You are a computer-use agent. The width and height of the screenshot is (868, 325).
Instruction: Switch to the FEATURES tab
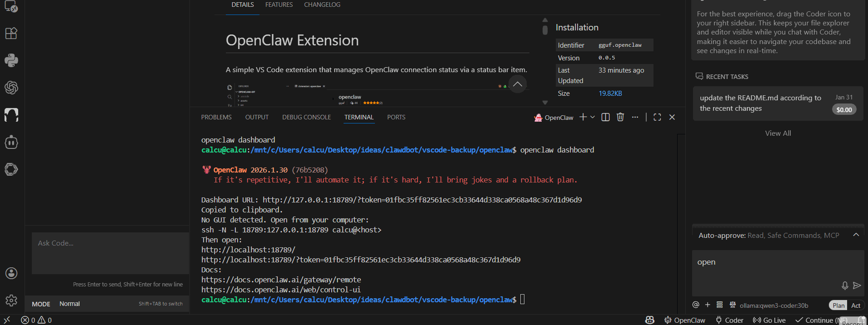[279, 5]
